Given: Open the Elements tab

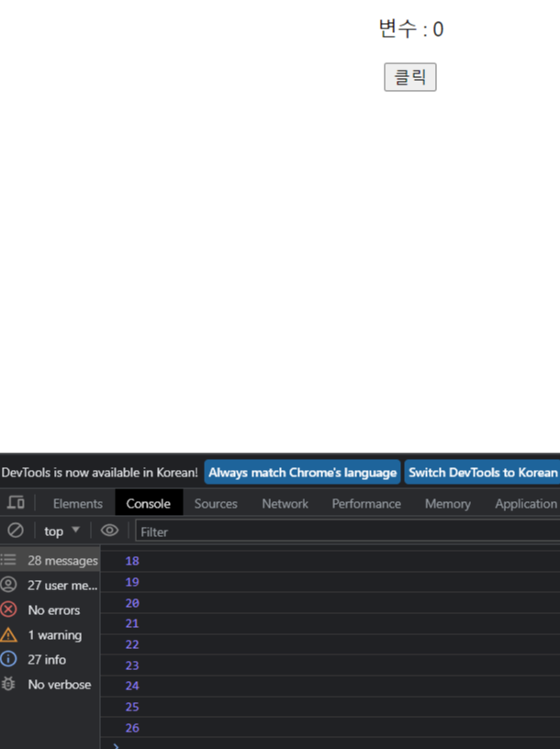Looking at the screenshot, I should pos(77,504).
